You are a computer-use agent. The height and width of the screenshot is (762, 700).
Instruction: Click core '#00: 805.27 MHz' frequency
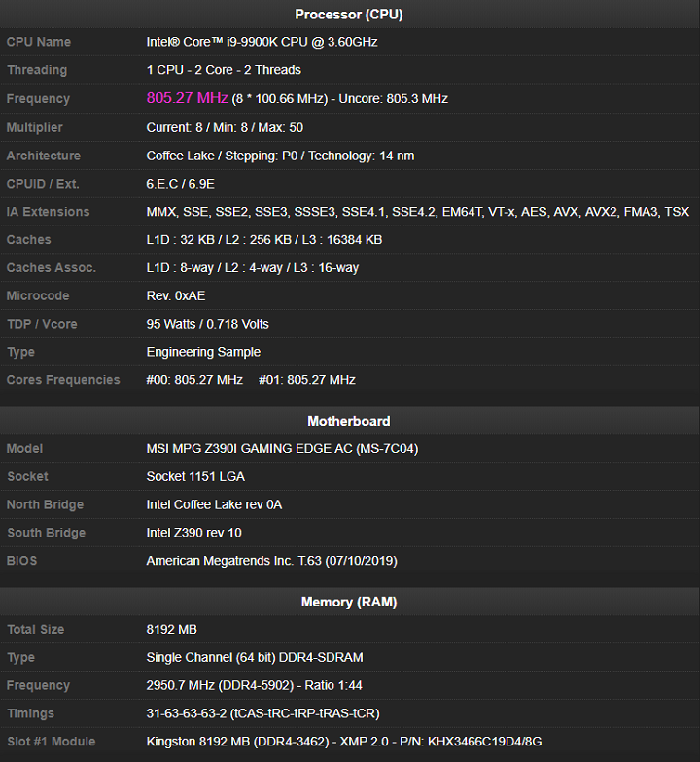click(194, 380)
